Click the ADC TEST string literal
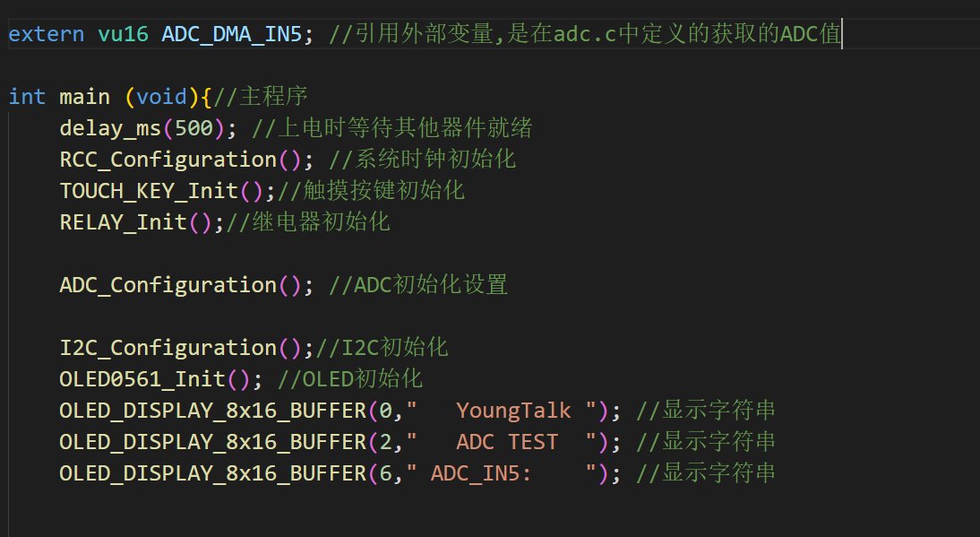This screenshot has width=980, height=537. (507, 442)
